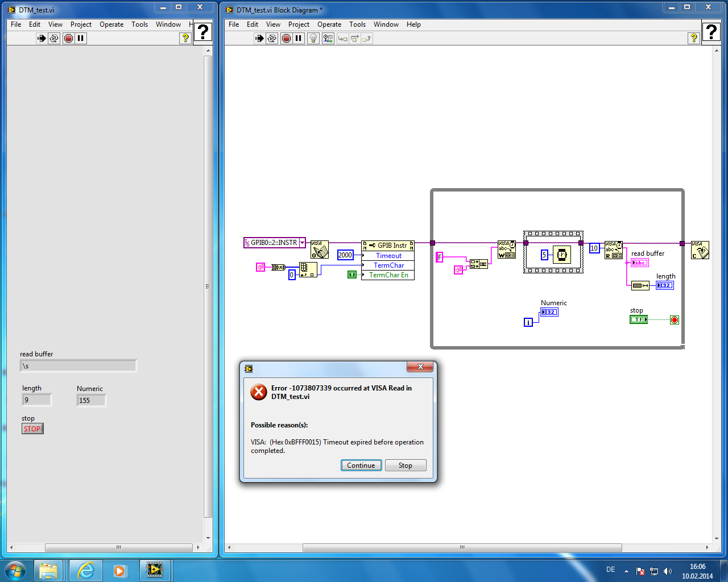
Task: Click the read buffer field on front panel
Action: click(78, 366)
